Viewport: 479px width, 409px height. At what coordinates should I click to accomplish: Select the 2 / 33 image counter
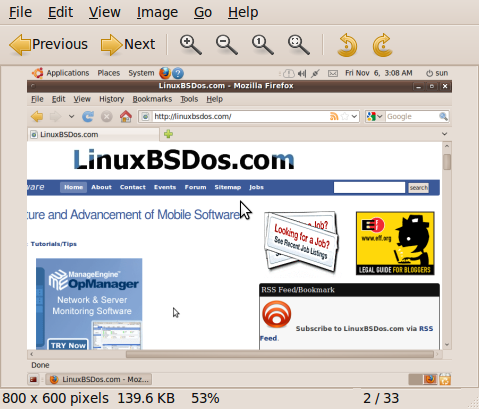(381, 398)
